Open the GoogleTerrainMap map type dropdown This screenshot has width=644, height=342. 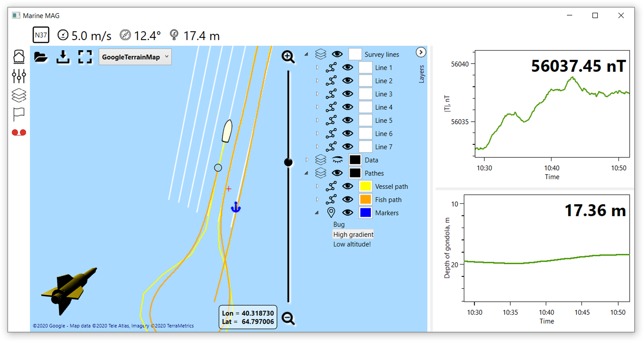point(135,57)
